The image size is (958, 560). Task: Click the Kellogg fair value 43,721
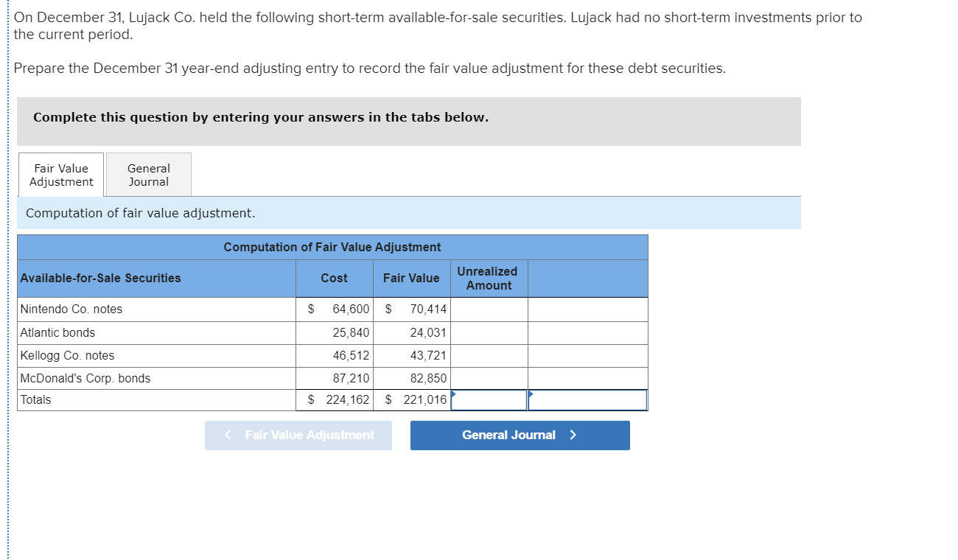point(428,356)
